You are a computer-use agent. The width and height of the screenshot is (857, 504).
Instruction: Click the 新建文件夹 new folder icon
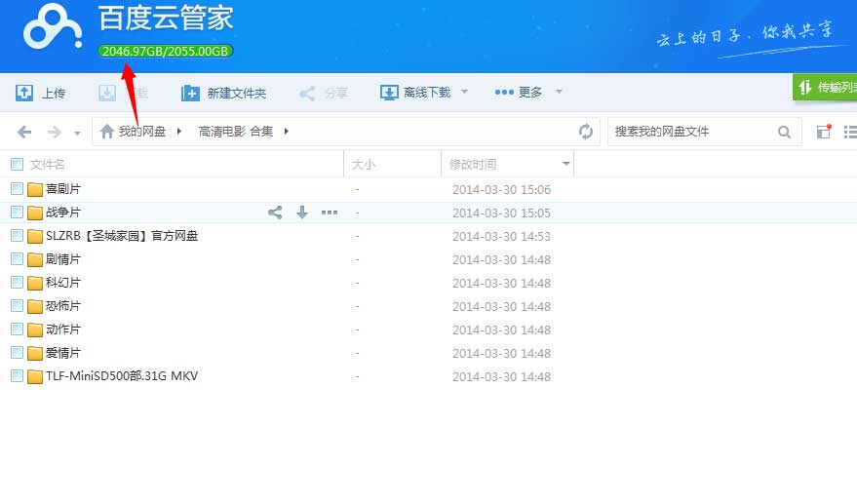(x=190, y=93)
